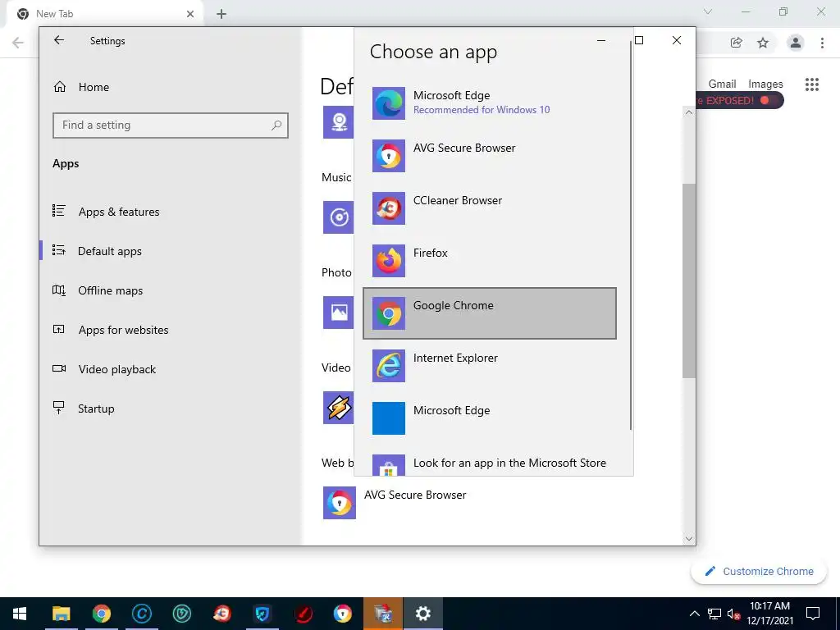Image resolution: width=840 pixels, height=630 pixels.
Task: Click the EXPOSED! red notification pill
Action: pos(740,100)
